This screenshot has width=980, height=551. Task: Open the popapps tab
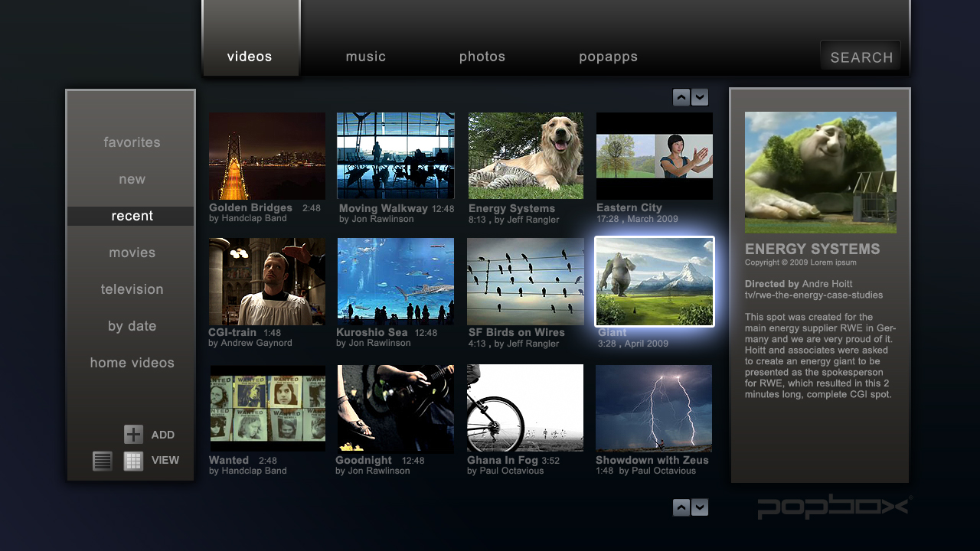[x=608, y=57]
